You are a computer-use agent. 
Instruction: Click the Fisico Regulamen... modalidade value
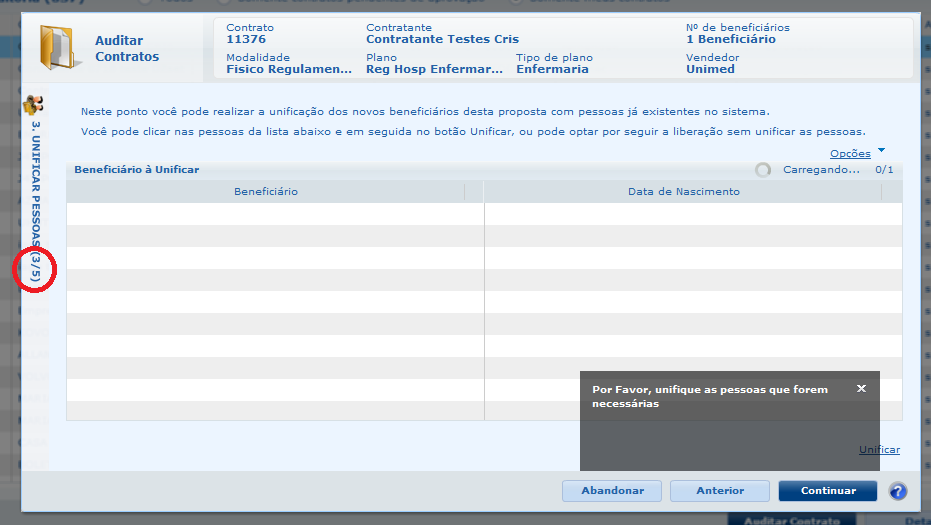click(x=289, y=69)
